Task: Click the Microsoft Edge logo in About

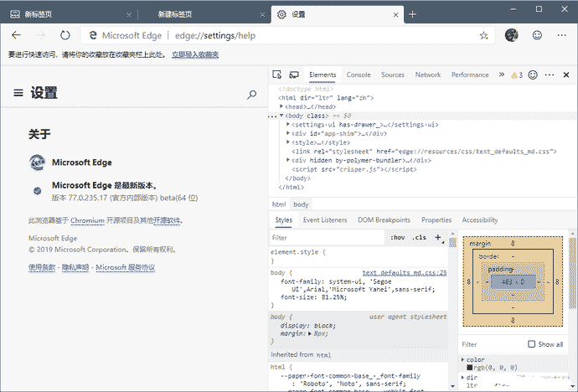Action: [x=37, y=162]
